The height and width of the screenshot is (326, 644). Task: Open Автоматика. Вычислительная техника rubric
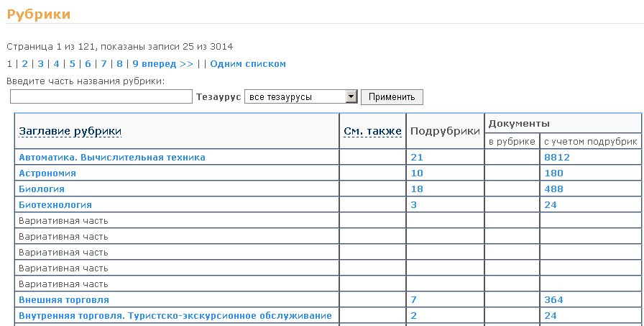pos(112,157)
